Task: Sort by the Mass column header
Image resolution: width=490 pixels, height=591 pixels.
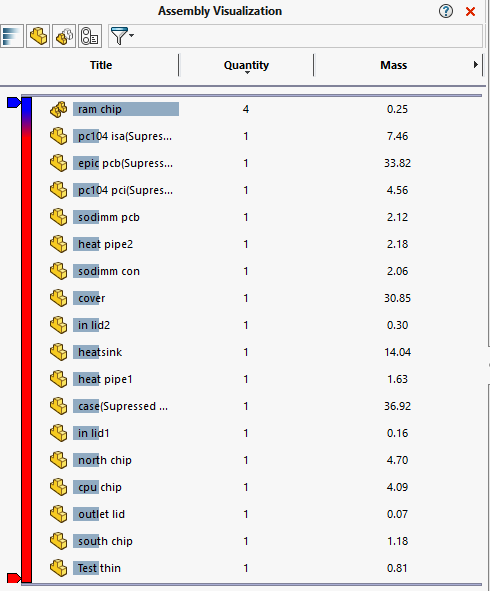Action: click(x=394, y=65)
